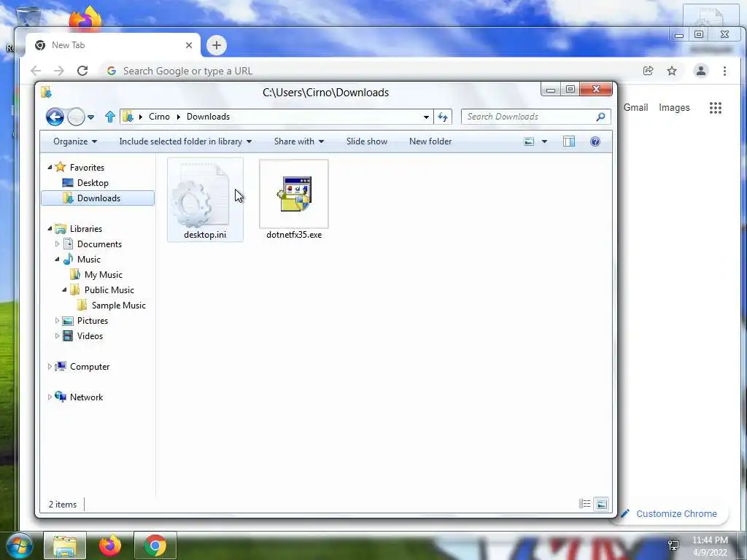The width and height of the screenshot is (747, 560).
Task: Click the Chrome taskbar icon
Action: click(x=155, y=545)
